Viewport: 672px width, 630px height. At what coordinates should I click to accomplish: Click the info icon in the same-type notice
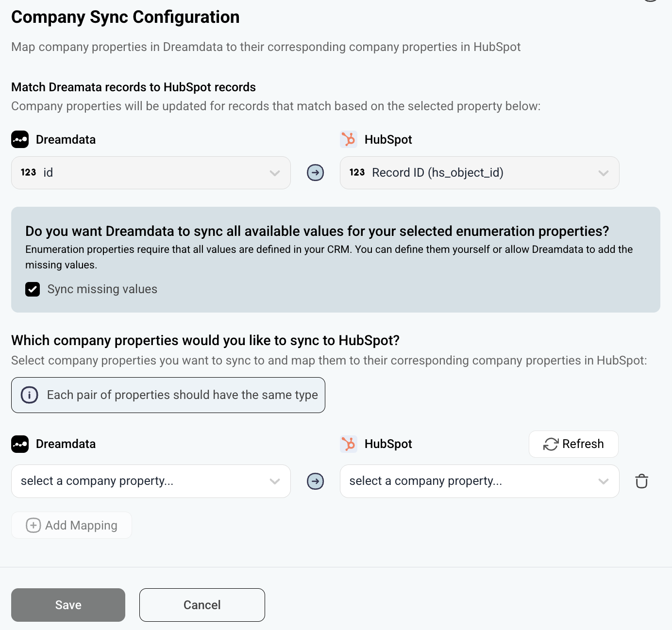[x=30, y=395]
